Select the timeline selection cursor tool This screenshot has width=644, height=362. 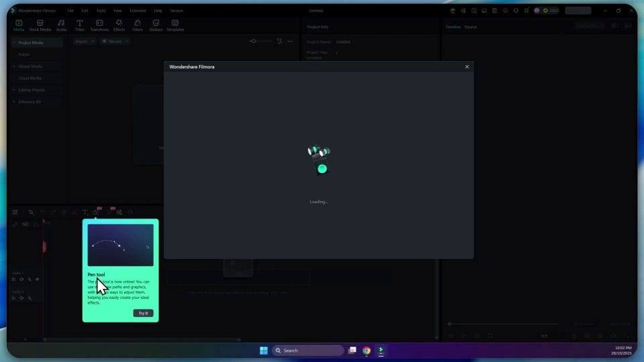pos(31,213)
